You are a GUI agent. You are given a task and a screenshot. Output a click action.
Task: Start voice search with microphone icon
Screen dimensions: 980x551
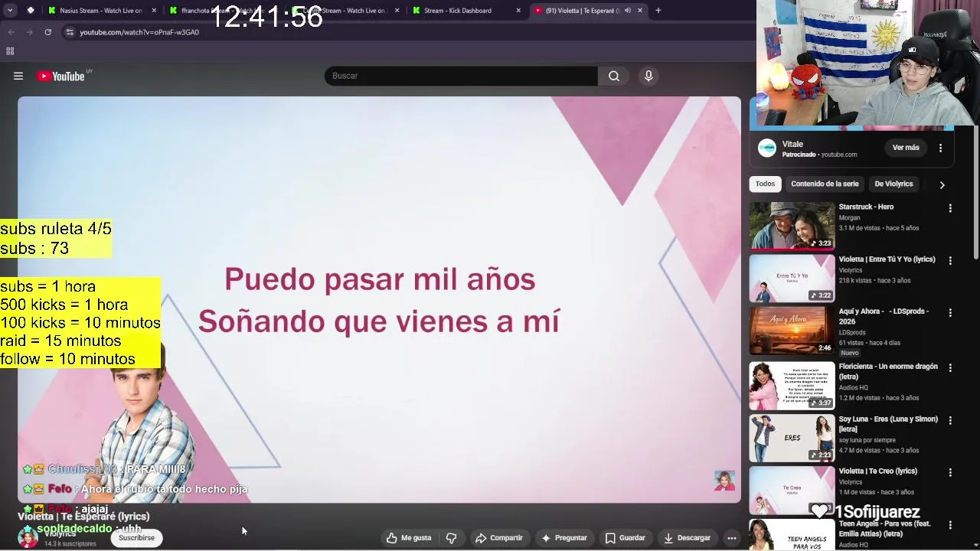pyautogui.click(x=648, y=76)
